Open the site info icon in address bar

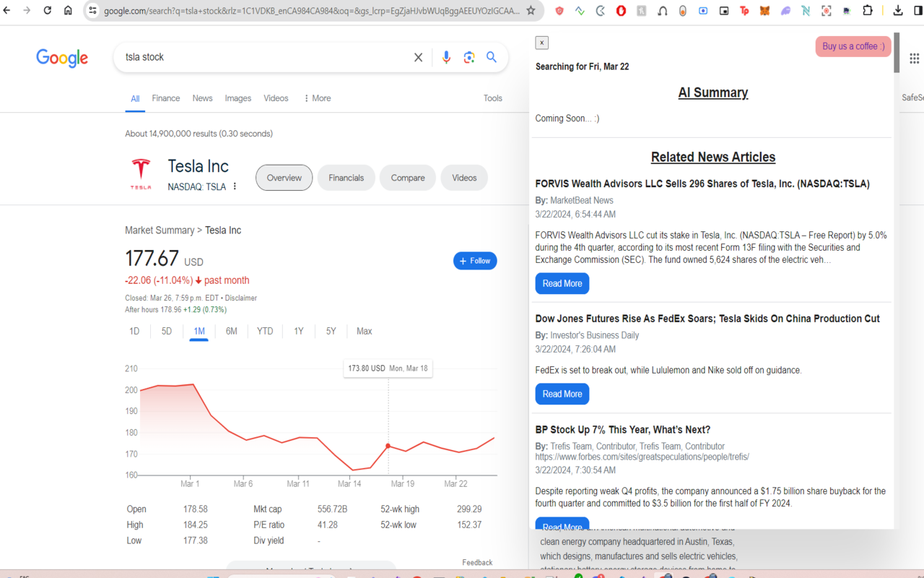click(x=92, y=11)
